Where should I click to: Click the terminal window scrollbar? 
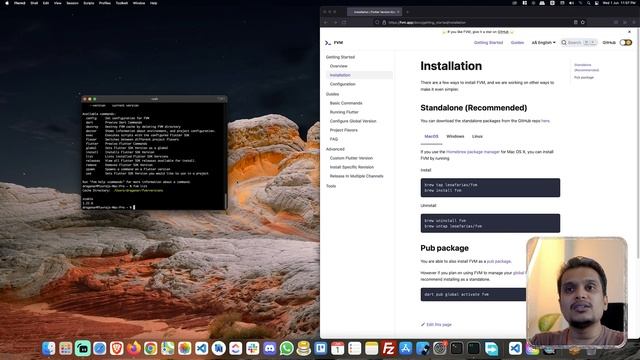[225, 200]
